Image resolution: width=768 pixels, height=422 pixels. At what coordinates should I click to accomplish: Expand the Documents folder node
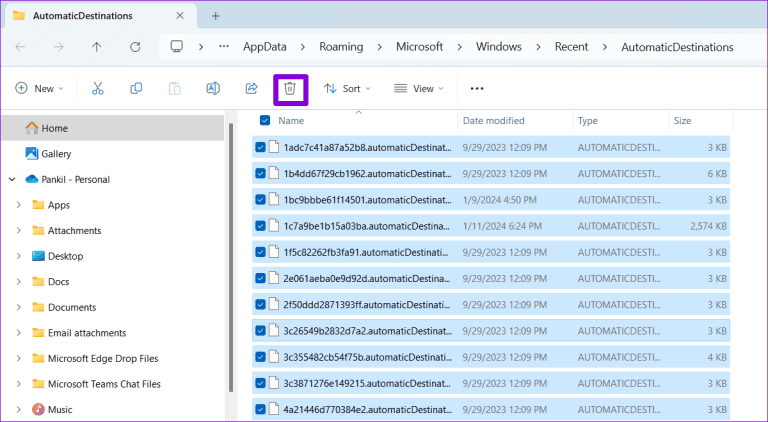click(x=19, y=307)
